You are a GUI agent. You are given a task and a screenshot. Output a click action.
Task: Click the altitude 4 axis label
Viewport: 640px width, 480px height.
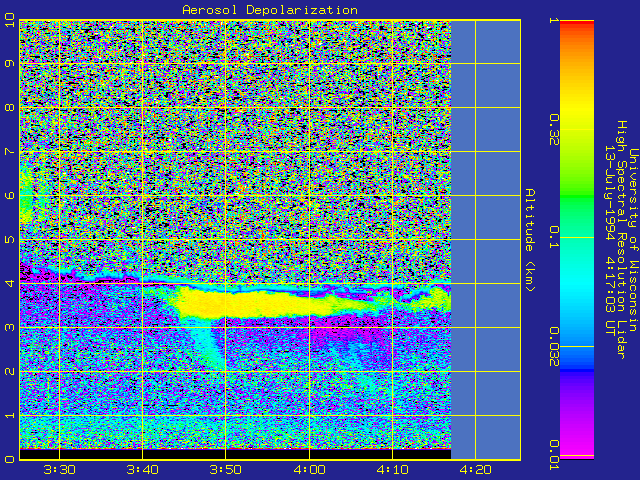tap(9, 283)
